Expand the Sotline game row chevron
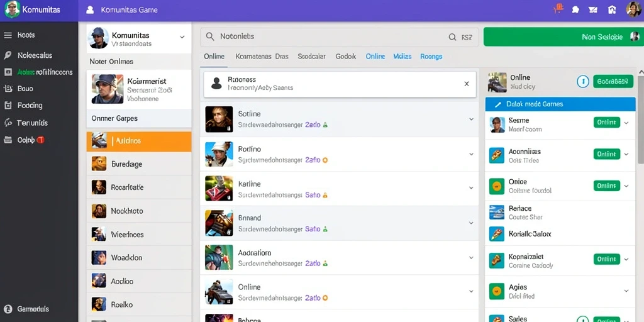 [471, 119]
